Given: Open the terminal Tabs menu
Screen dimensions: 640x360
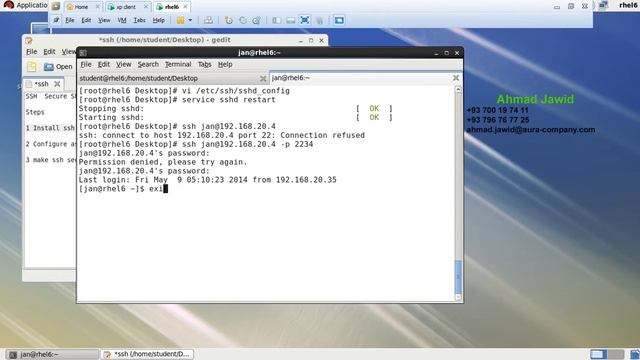Looking at the screenshot, I should 204,64.
